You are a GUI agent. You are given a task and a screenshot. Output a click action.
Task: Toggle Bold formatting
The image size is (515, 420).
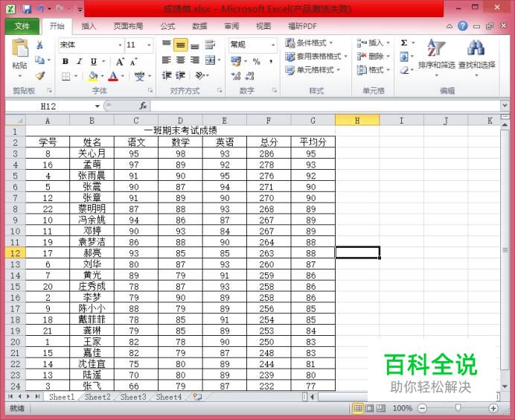65,61
